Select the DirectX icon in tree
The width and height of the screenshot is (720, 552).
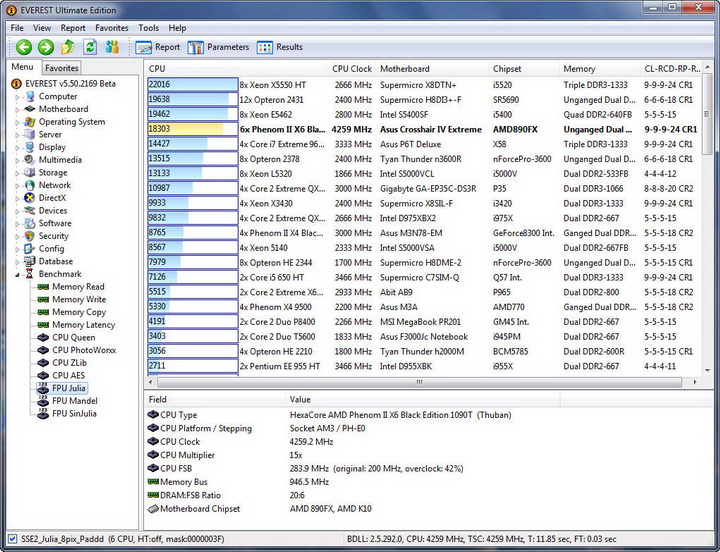coord(30,198)
